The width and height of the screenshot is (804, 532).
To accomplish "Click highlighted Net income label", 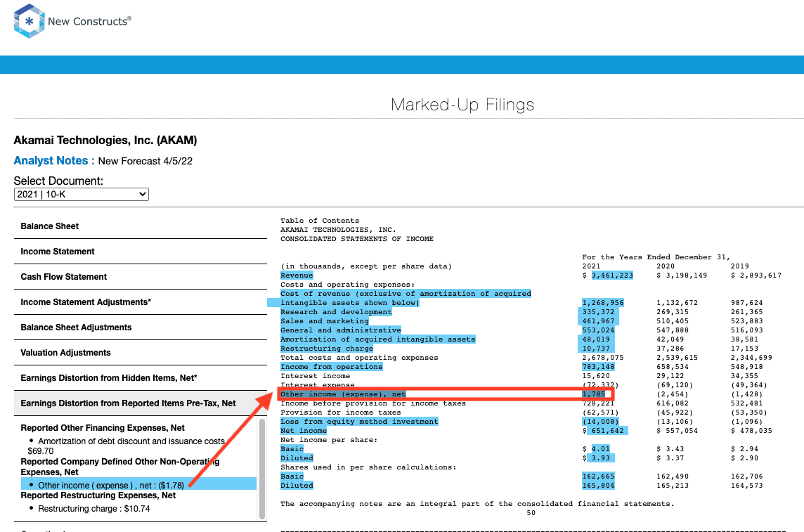I will [304, 431].
